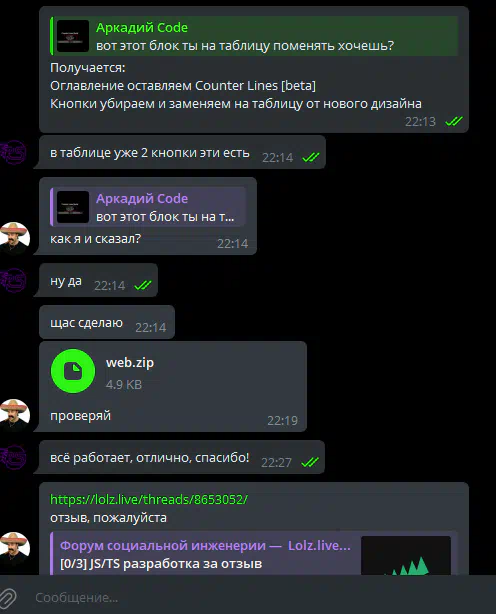The height and width of the screenshot is (614, 496).
Task: Open purple avatar beside 'в таблице уже' message
Action: click(x=13, y=152)
